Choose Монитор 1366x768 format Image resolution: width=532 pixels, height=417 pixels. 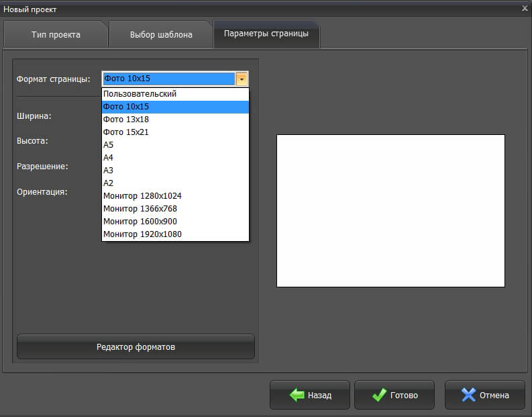(175, 208)
